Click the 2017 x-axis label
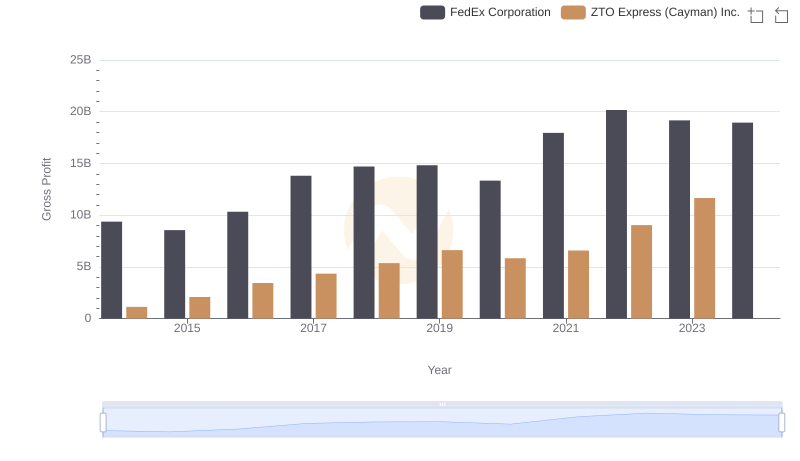This screenshot has width=800, height=461. click(313, 328)
